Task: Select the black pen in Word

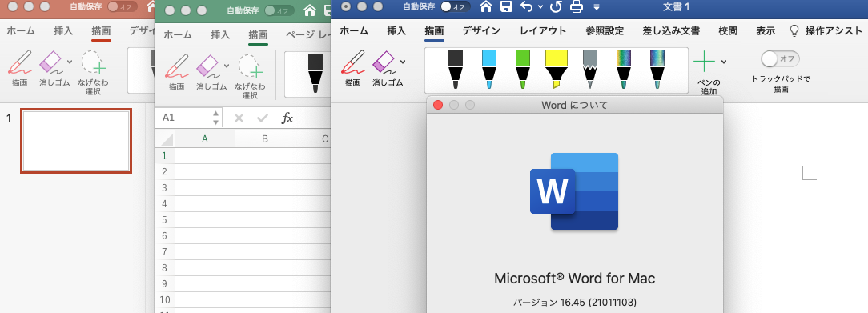Action: click(x=455, y=70)
